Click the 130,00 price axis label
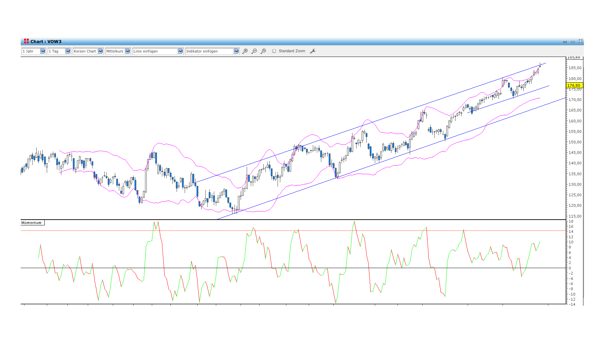This screenshot has width=608, height=364. point(575,184)
